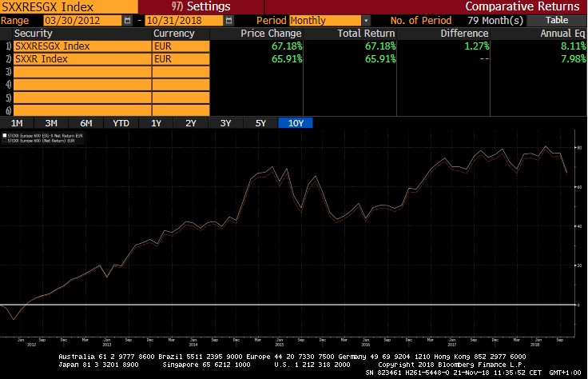Select the 10Y range tab
The image size is (588, 379).
coord(296,123)
